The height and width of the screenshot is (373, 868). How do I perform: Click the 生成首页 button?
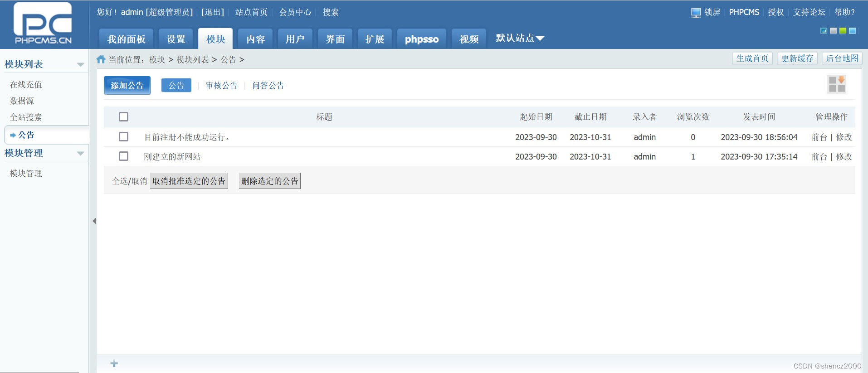(752, 58)
